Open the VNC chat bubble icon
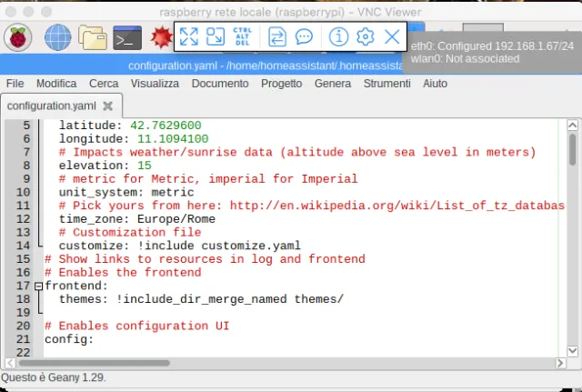 pos(305,36)
